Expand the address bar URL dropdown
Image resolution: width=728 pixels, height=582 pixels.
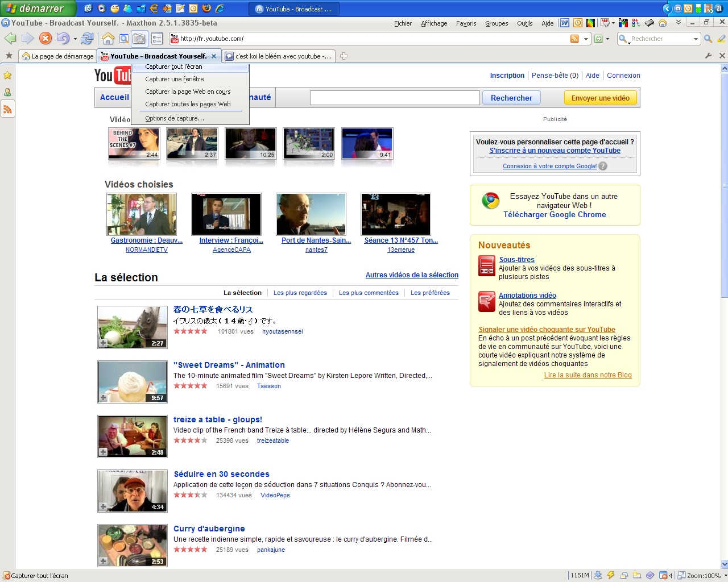pos(586,39)
